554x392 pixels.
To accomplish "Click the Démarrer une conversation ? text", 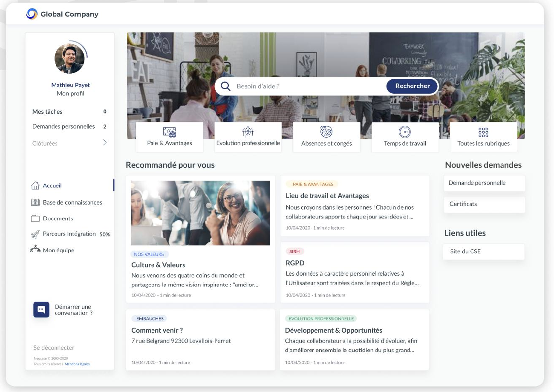I will coord(74,310).
